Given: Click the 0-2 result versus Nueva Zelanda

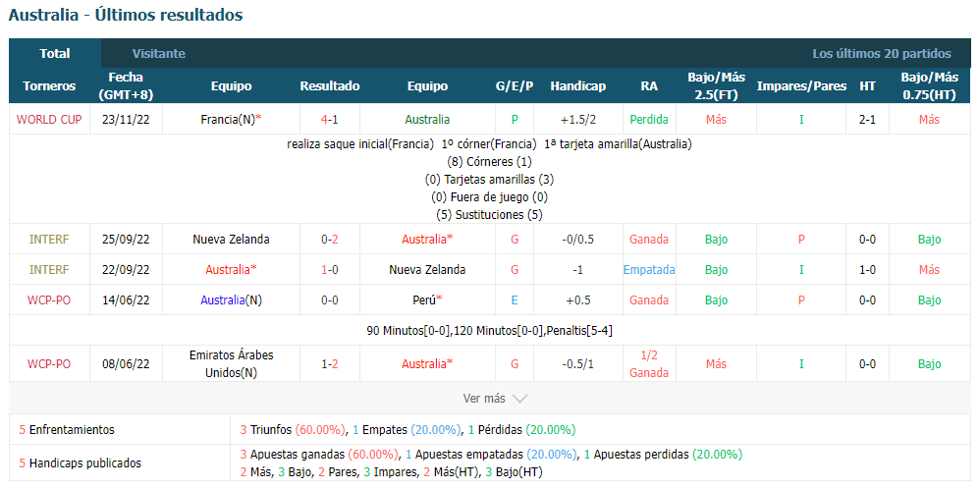Looking at the screenshot, I should click(330, 239).
